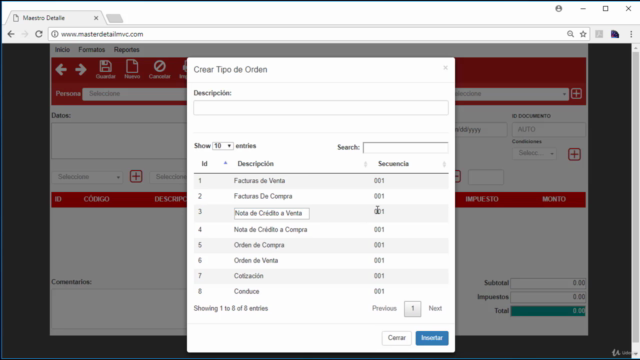Viewport: 640px width, 360px height.
Task: Click the Orden de Compra row
Action: (321, 245)
